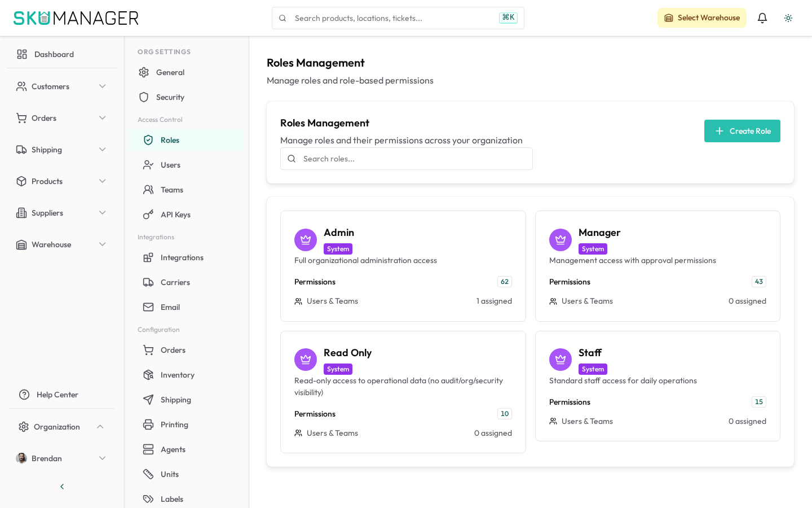Click Read Only permissions count 10
Screen dimensions: 812x508
pyautogui.click(x=505, y=414)
